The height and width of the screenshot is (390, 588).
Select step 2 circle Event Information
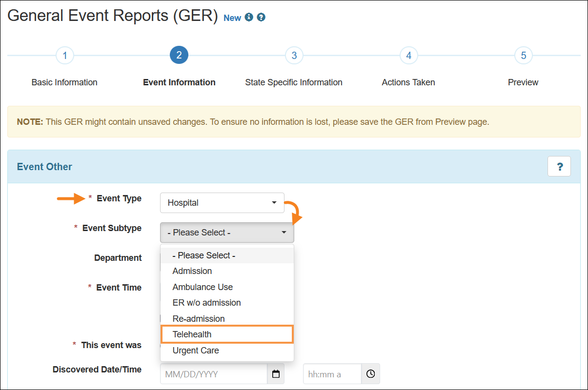point(179,55)
